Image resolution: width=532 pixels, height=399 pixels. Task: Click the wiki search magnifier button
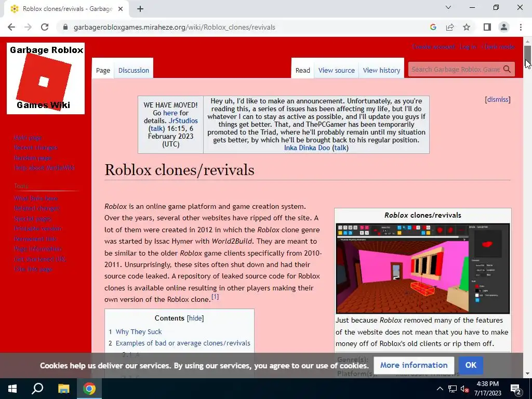507,69
